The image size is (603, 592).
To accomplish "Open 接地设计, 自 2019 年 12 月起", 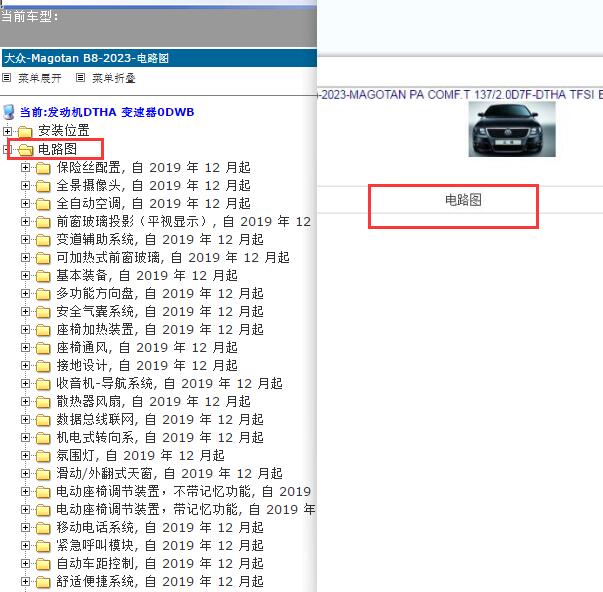I will [147, 365].
